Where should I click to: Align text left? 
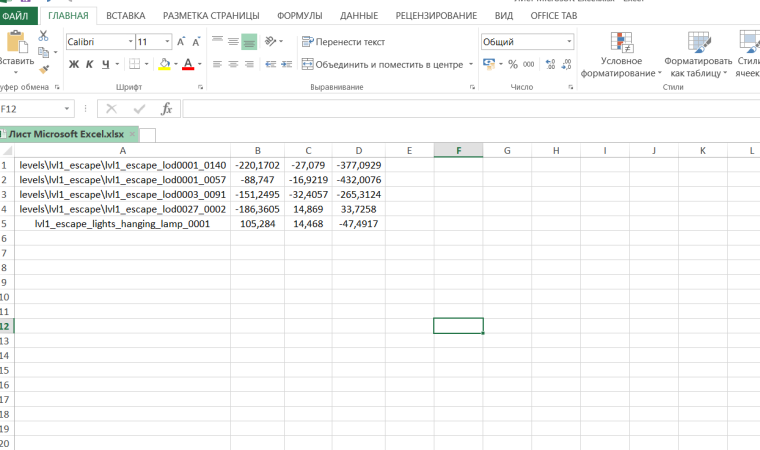pos(217,64)
